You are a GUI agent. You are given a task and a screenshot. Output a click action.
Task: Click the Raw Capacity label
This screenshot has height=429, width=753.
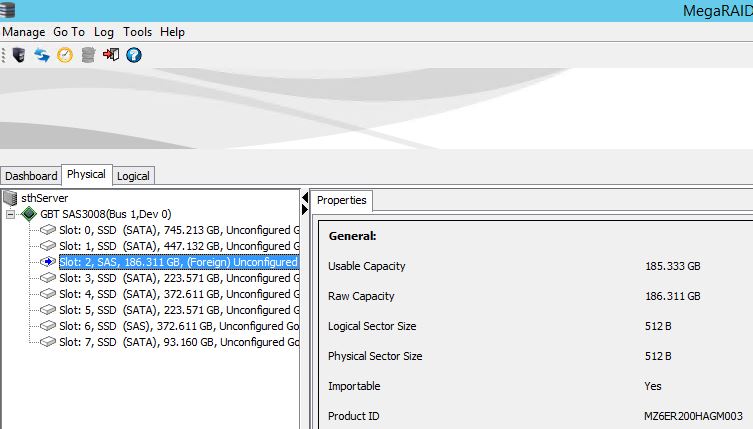click(361, 296)
